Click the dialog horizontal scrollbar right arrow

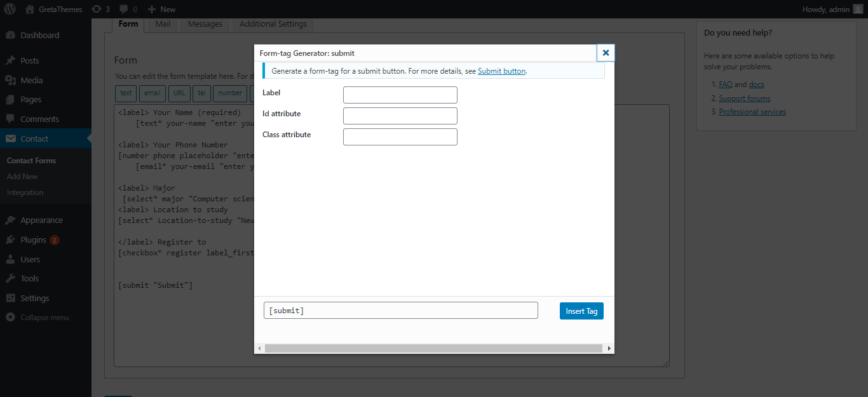pyautogui.click(x=609, y=349)
